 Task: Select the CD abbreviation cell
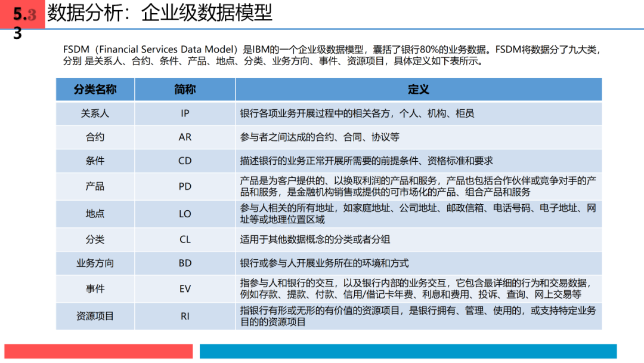(185, 161)
